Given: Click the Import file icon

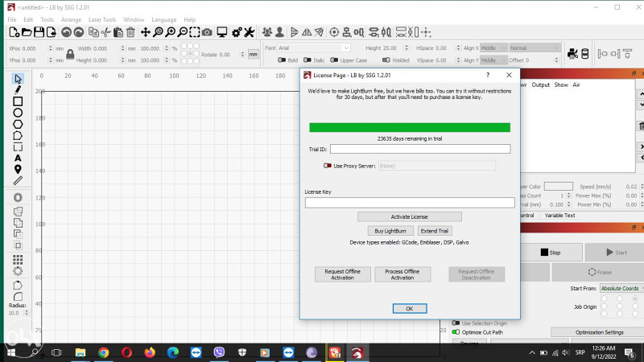Looking at the screenshot, I should click(52, 32).
